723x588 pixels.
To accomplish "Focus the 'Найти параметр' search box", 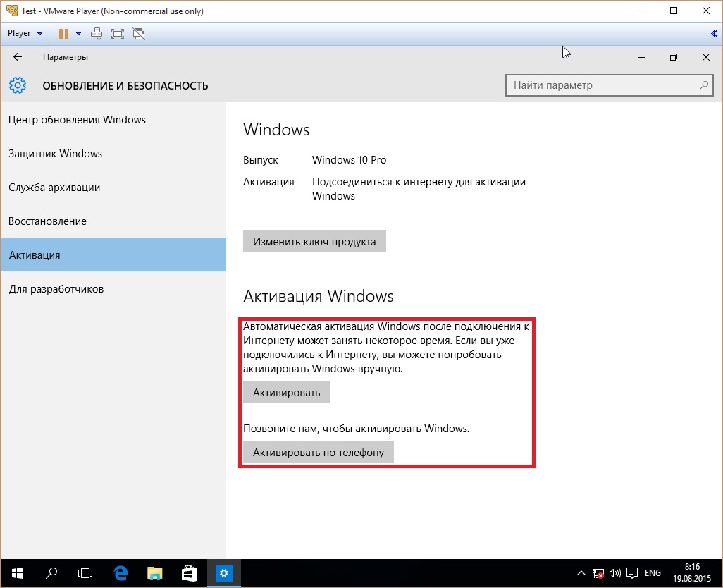I will click(609, 85).
